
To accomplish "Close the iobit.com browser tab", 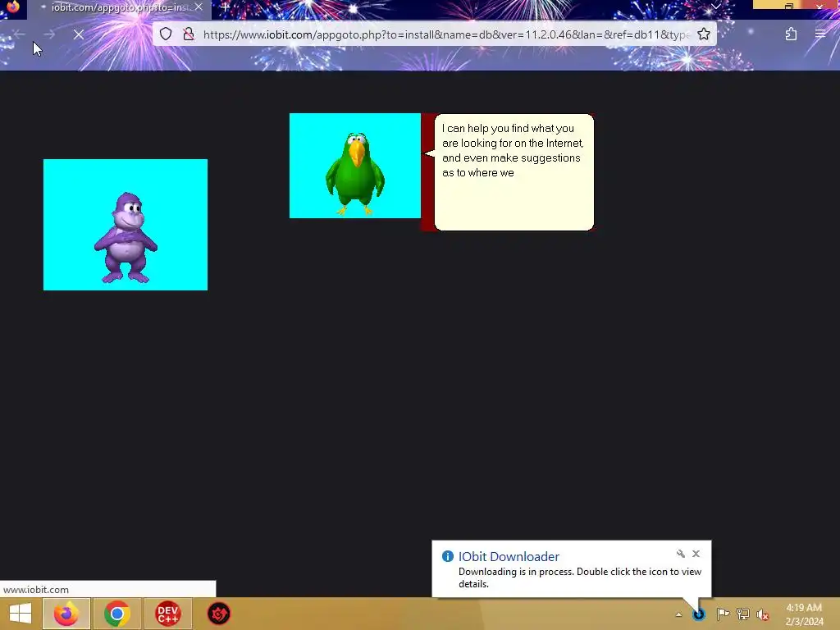I will point(199,7).
